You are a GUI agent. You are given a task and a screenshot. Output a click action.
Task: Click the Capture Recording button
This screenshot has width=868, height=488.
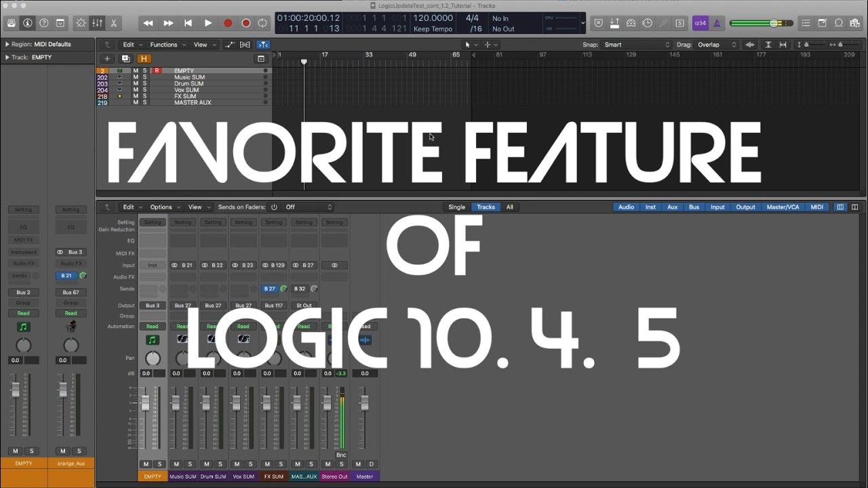(245, 23)
